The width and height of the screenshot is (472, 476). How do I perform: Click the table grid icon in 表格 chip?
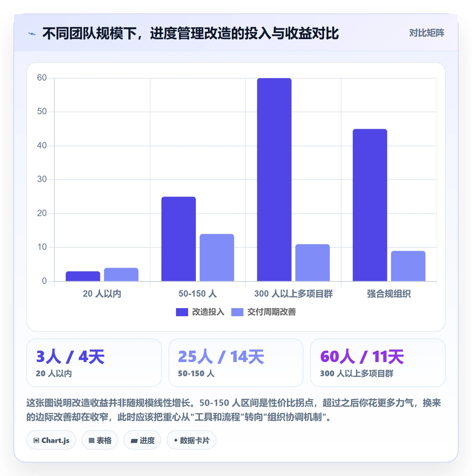[91, 440]
